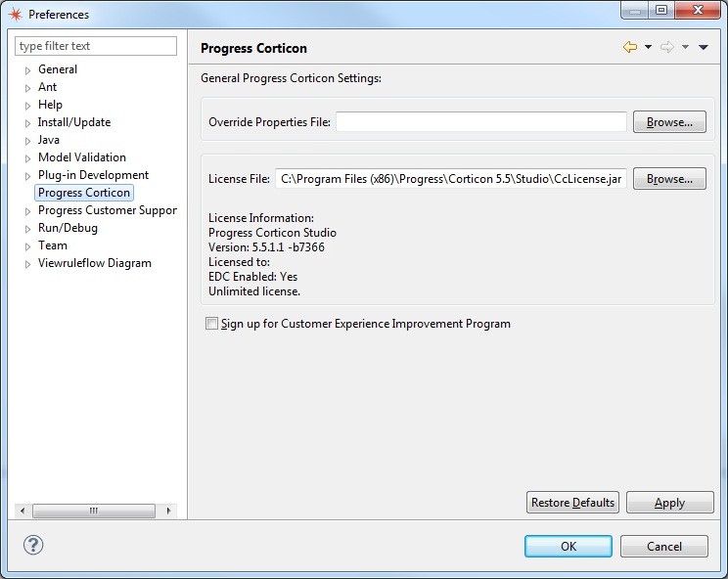Click the Unlimited license. text

click(x=254, y=291)
